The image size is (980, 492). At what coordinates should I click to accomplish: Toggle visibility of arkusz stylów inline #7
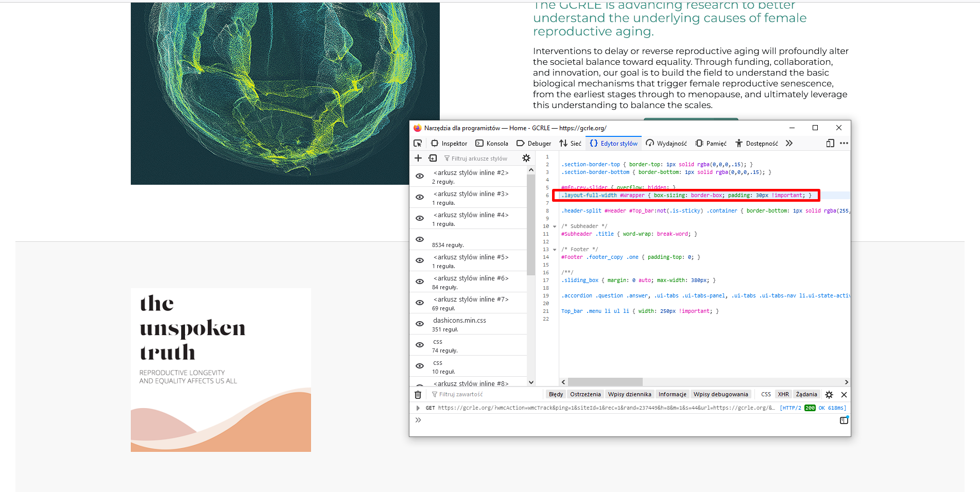[420, 303]
